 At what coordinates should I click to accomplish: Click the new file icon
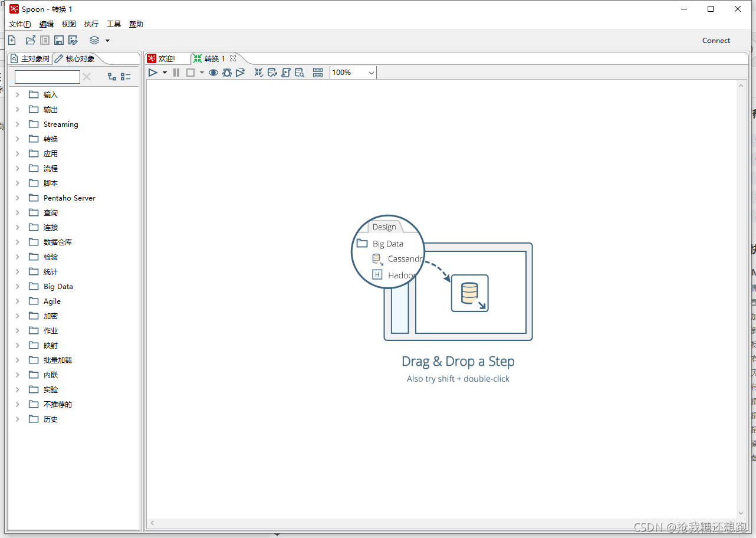[12, 40]
